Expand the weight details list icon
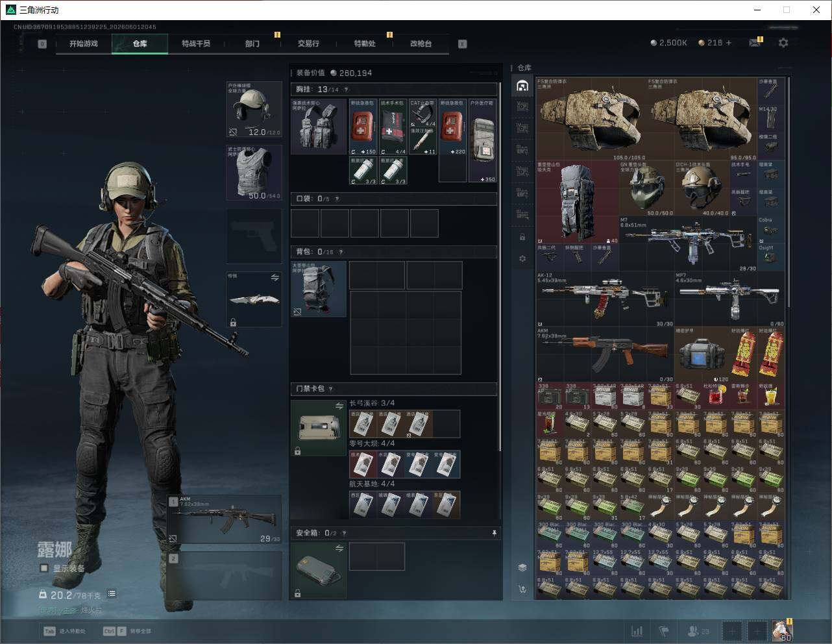Screen dimensions: 832x644 click(x=112, y=593)
